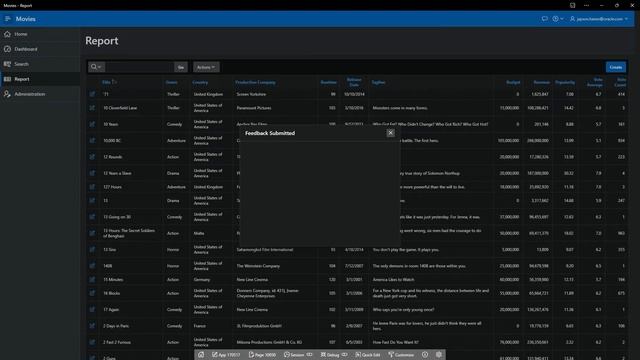Click the Tagline column header
The width and height of the screenshot is (640, 360).
(378, 82)
